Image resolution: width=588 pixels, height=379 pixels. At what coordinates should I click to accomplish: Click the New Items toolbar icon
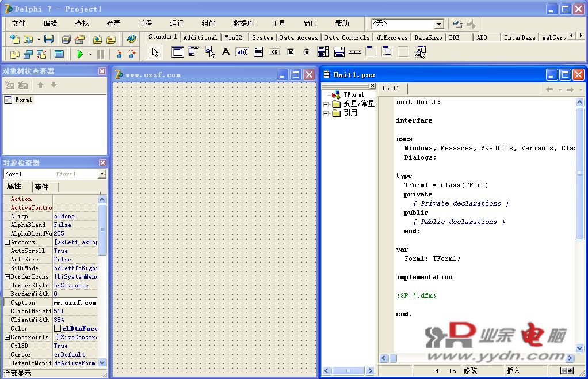coord(15,39)
